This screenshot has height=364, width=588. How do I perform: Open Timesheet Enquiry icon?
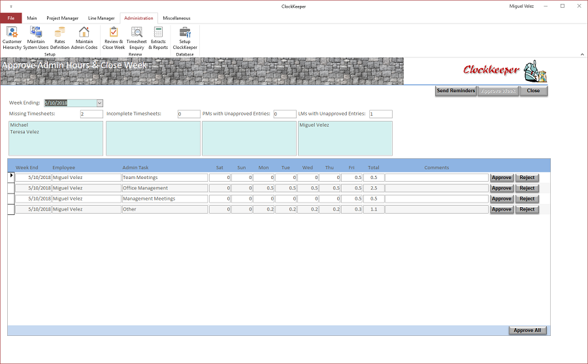point(137,38)
